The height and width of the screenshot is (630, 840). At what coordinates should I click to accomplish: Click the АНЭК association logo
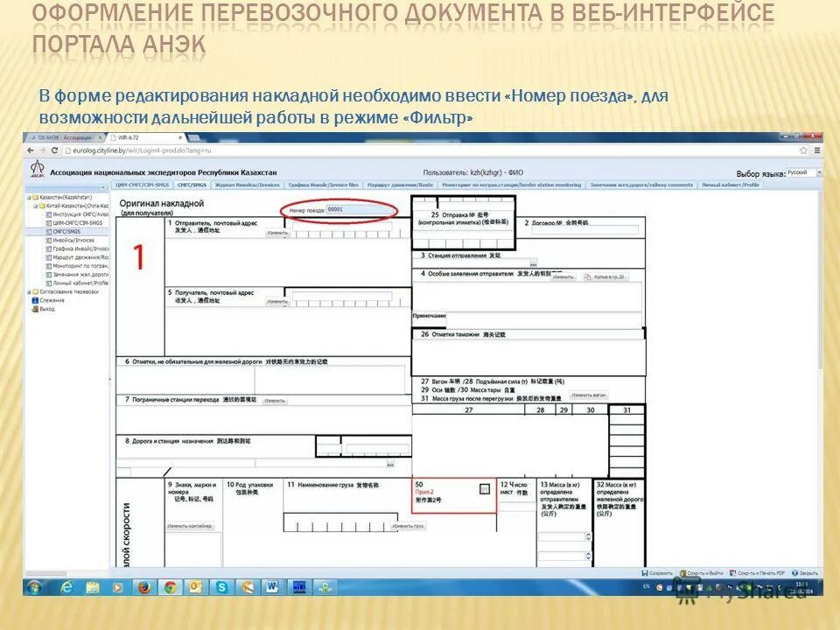click(x=37, y=169)
